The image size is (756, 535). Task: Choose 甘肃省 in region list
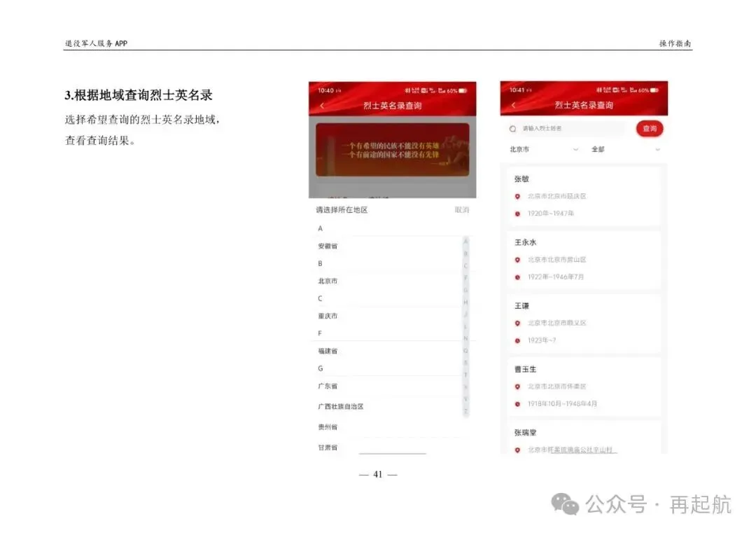tap(328, 447)
